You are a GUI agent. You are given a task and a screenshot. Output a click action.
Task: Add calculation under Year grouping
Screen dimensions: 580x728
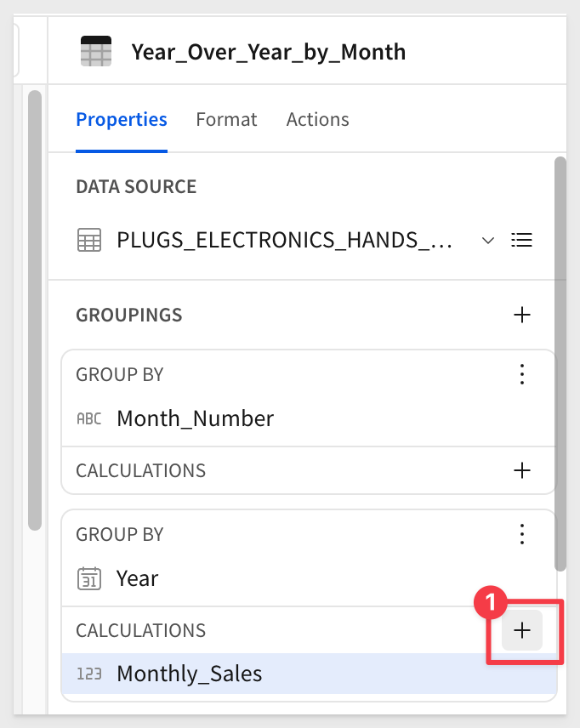(x=522, y=630)
